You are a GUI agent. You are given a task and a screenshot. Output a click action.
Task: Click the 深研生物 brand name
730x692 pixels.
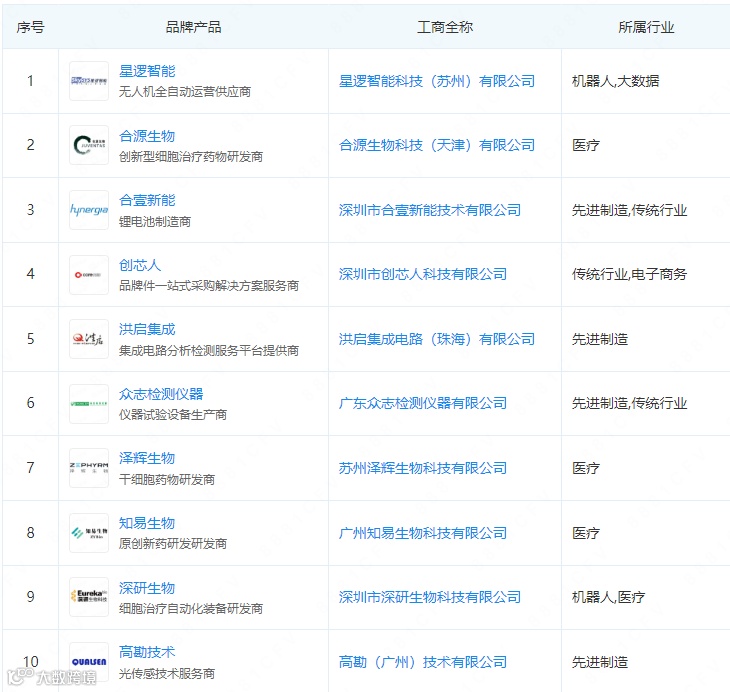[147, 588]
